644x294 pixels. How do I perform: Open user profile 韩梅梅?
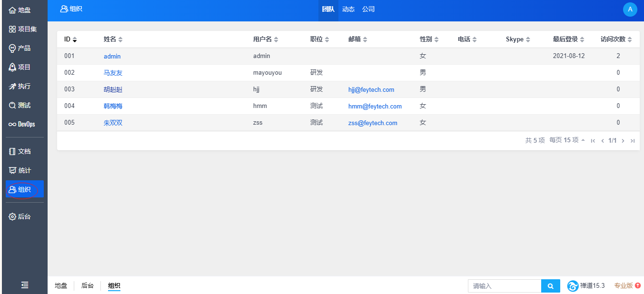(113, 106)
